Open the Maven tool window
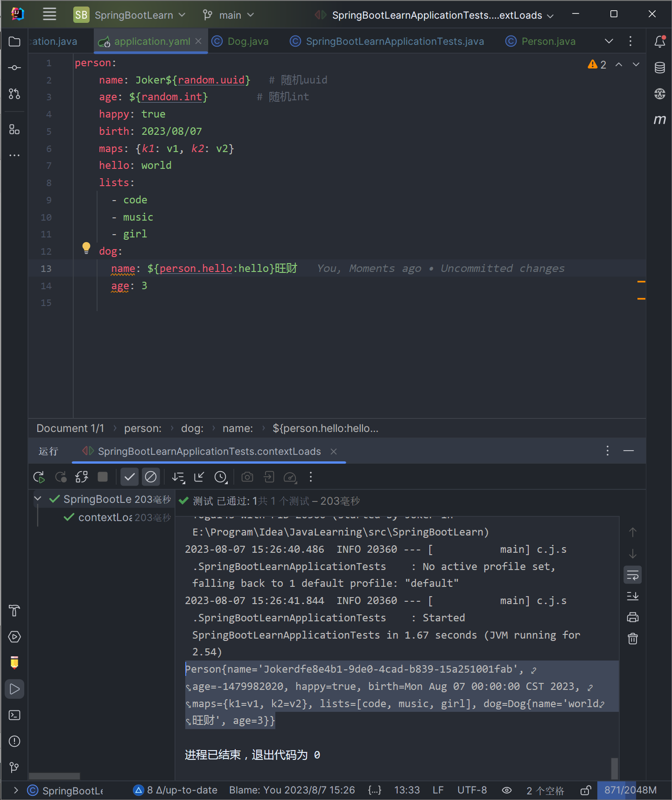 (659, 120)
